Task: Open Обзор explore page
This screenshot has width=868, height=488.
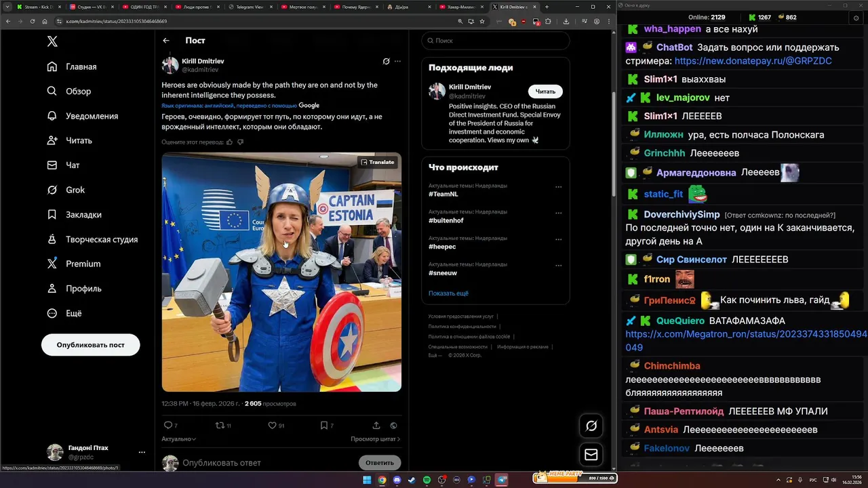Action: pos(69,91)
